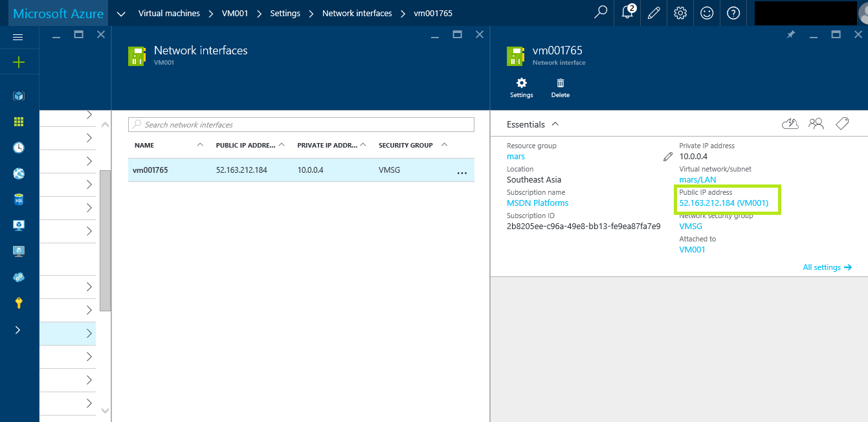Go to Network interfaces breadcrumb
Screen dimensions: 868x422
point(357,13)
